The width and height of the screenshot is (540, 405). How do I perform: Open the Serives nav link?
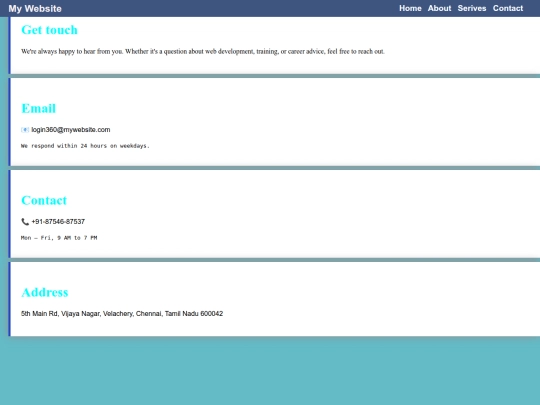pyautogui.click(x=472, y=8)
